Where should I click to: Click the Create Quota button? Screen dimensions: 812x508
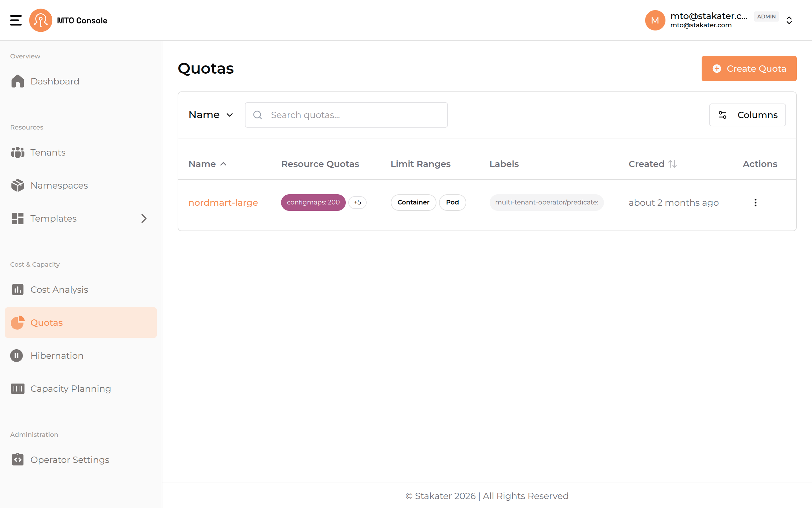point(749,69)
